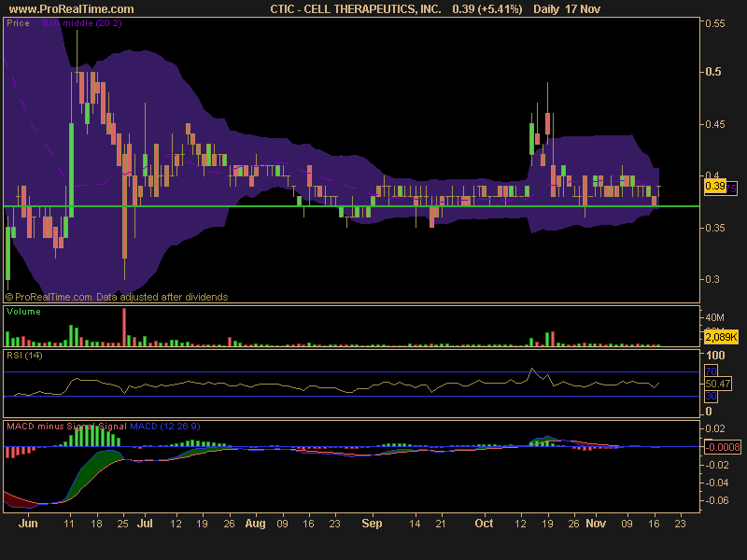Click the 'Sep' date axis label

(372, 524)
